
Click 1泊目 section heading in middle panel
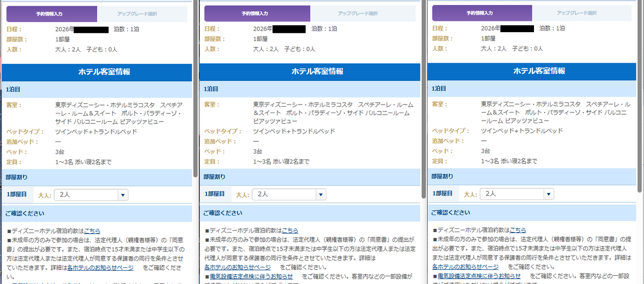click(310, 89)
